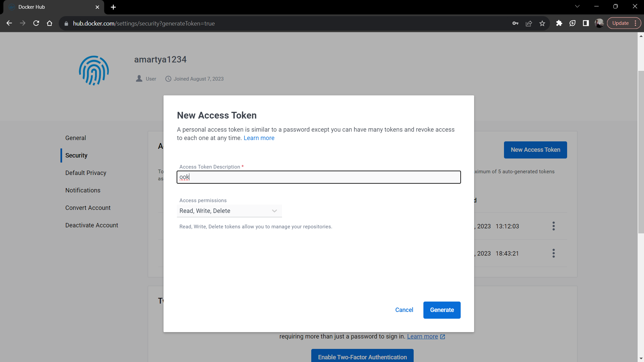The image size is (644, 362).
Task: Open a new browser tab
Action: tap(113, 7)
